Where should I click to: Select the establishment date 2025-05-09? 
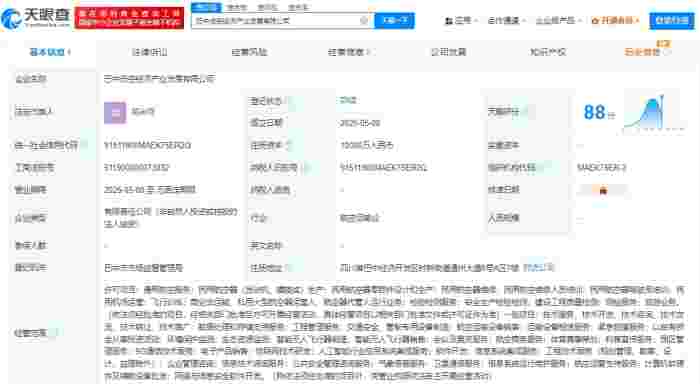360,123
